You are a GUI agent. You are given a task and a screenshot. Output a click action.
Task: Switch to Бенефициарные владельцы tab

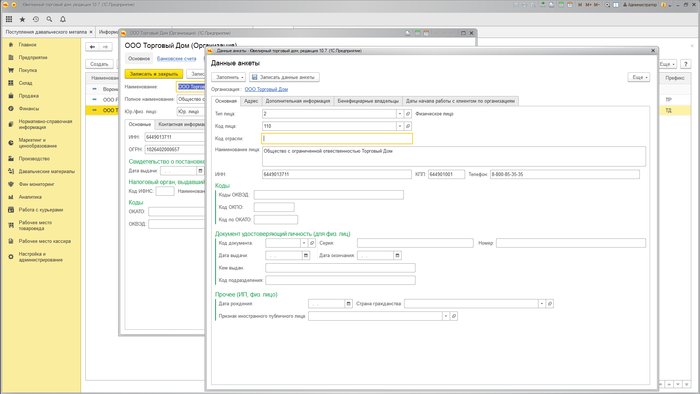[x=368, y=101]
